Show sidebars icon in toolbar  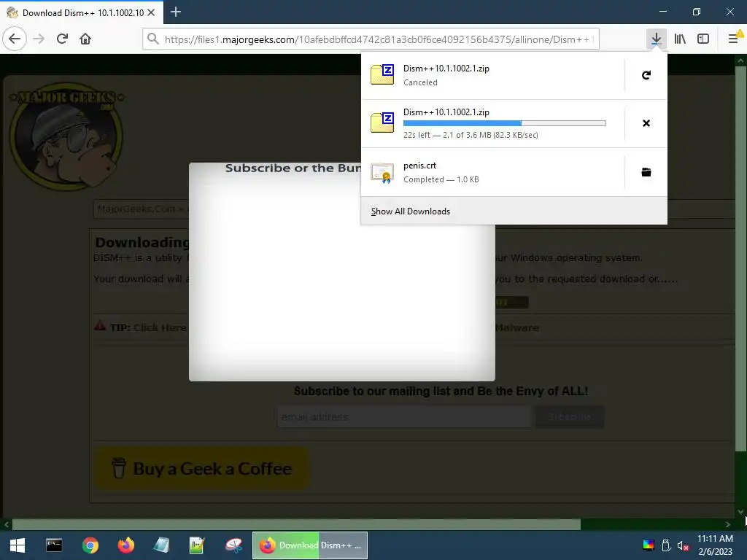click(703, 39)
